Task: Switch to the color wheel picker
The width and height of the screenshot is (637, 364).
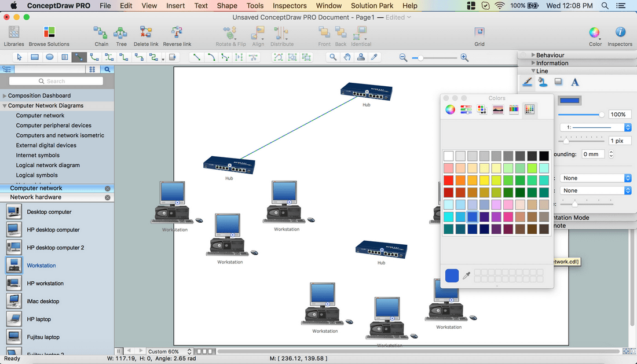Action: pyautogui.click(x=450, y=109)
